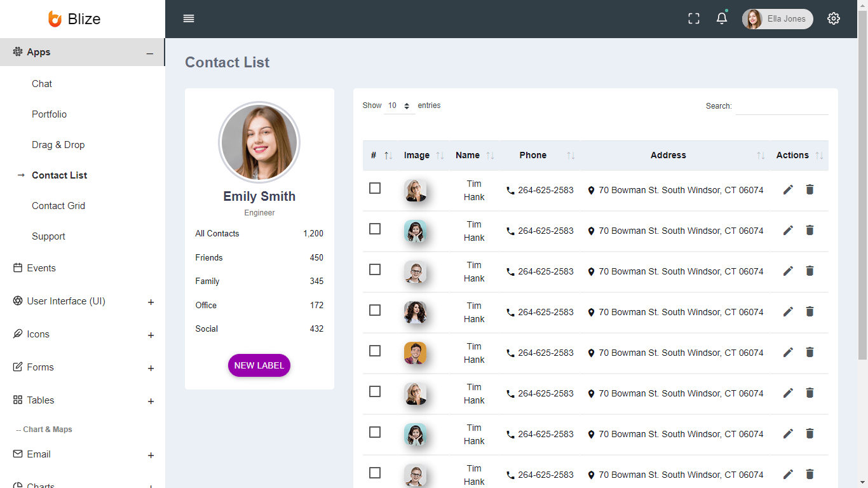
Task: Click trash icon in the sixth contact row
Action: 810,393
